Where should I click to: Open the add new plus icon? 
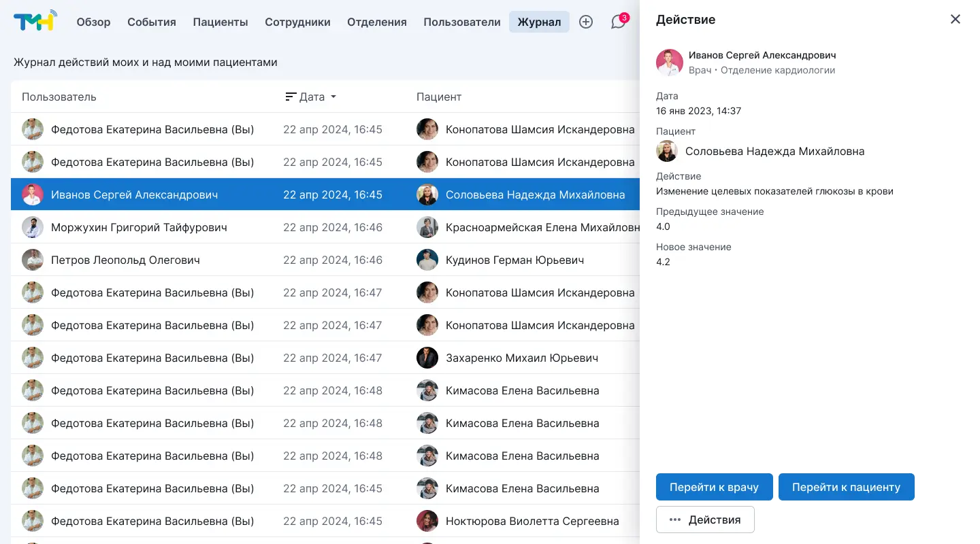point(586,22)
